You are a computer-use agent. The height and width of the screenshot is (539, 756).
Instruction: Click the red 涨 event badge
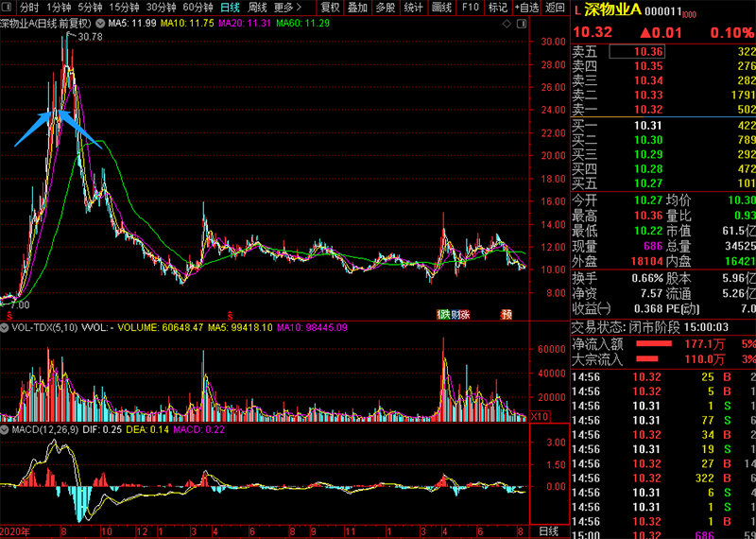pyautogui.click(x=465, y=316)
